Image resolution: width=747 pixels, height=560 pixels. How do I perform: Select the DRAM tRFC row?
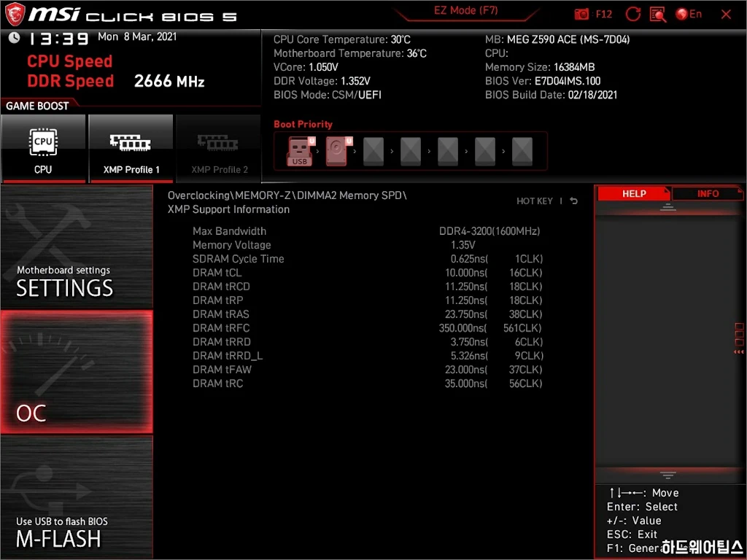(x=367, y=328)
